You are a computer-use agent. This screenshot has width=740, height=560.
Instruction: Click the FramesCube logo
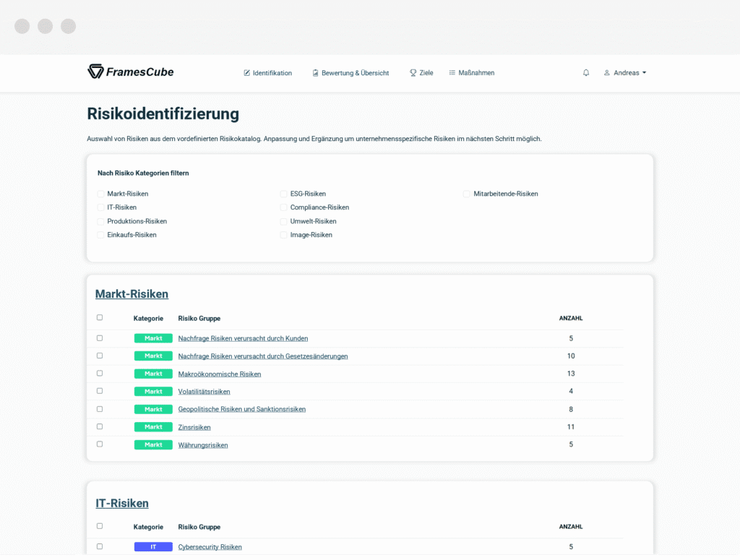(131, 72)
